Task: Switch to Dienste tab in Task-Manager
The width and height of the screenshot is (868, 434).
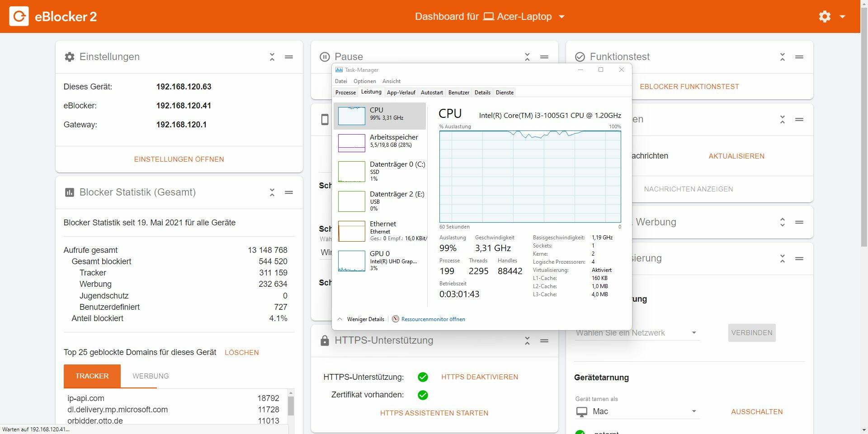Action: click(505, 93)
